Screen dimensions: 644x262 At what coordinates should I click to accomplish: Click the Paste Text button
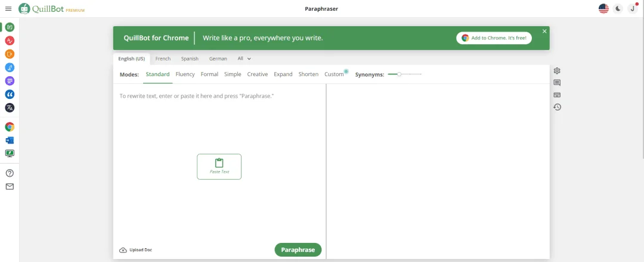tap(219, 167)
